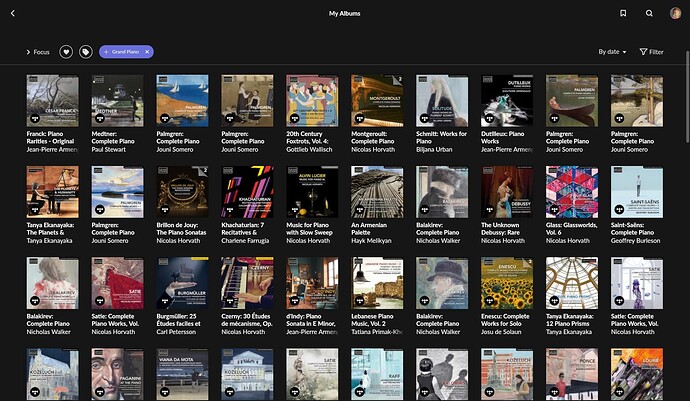Open Khachaturian: 7 Recitatives album cover
This screenshot has height=401, width=690.
pos(247,192)
